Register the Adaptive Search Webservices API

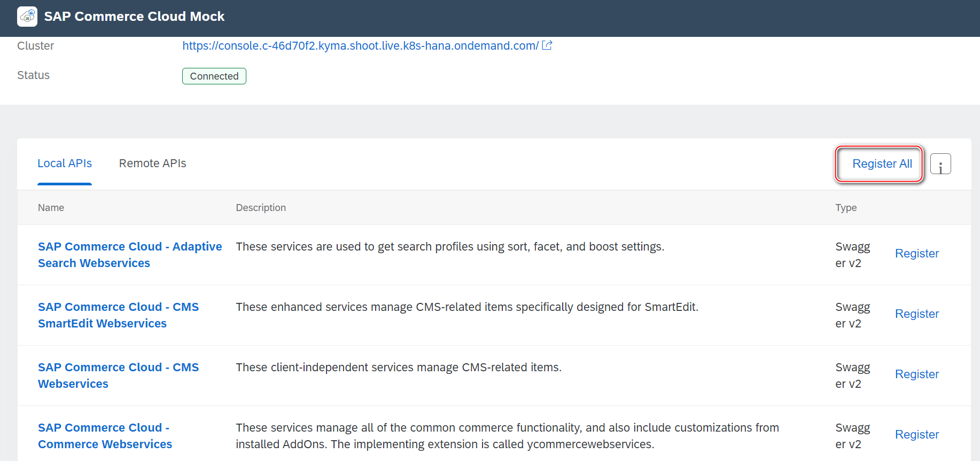pos(917,254)
